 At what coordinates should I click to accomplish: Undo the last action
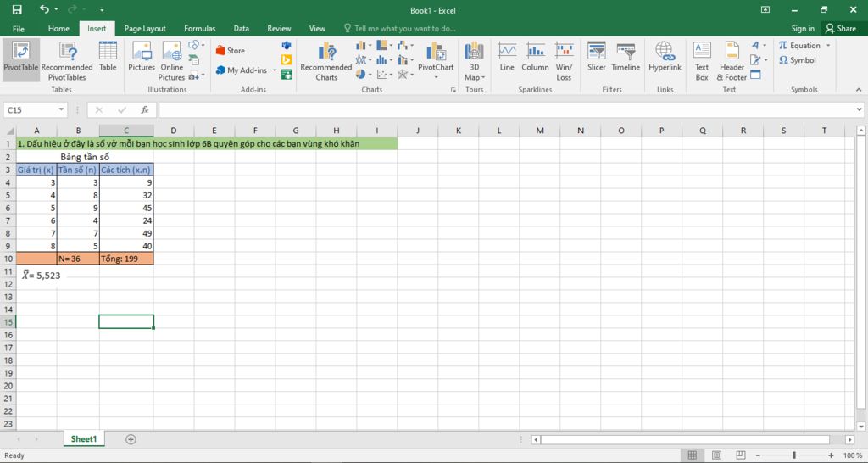point(44,9)
